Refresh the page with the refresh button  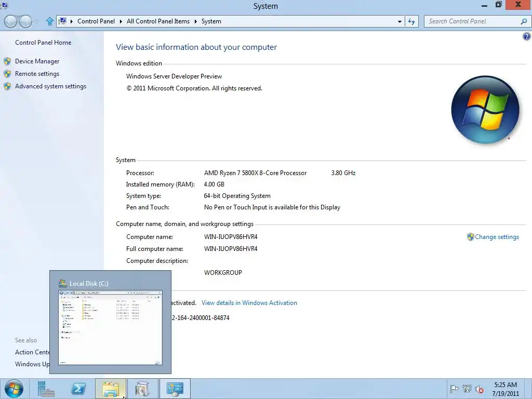411,21
